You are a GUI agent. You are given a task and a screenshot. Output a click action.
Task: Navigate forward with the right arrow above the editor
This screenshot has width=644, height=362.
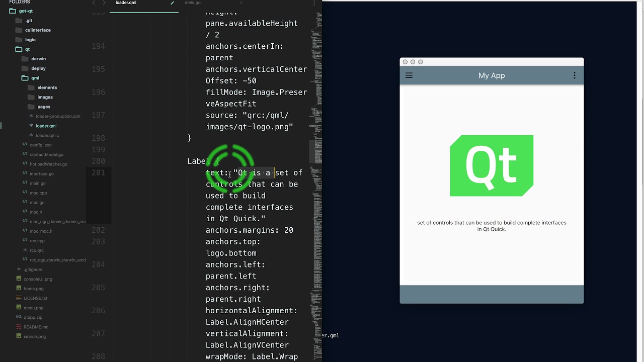pyautogui.click(x=104, y=3)
